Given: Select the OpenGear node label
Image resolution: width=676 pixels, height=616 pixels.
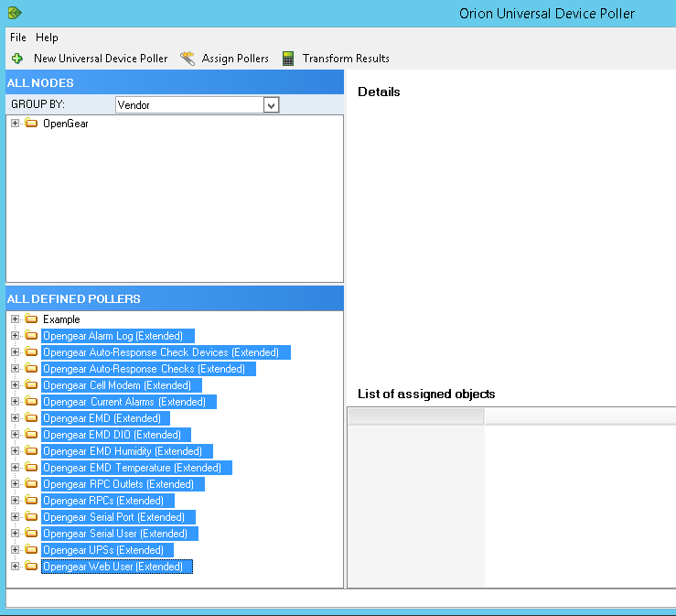Looking at the screenshot, I should pyautogui.click(x=66, y=124).
